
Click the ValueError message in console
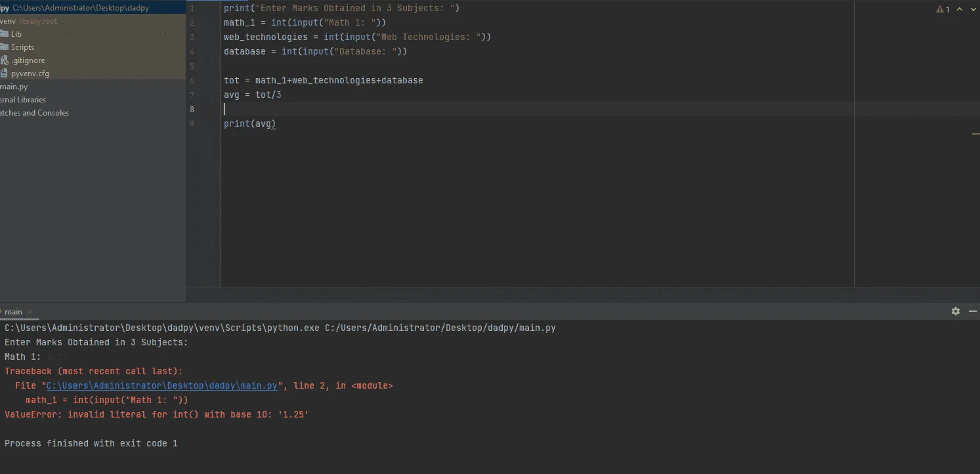pyautogui.click(x=157, y=414)
